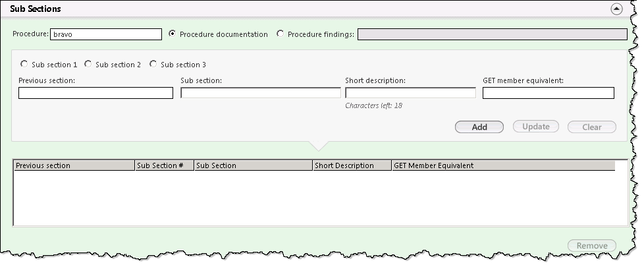Click the Add button
The width and height of the screenshot is (644, 265).
point(479,127)
